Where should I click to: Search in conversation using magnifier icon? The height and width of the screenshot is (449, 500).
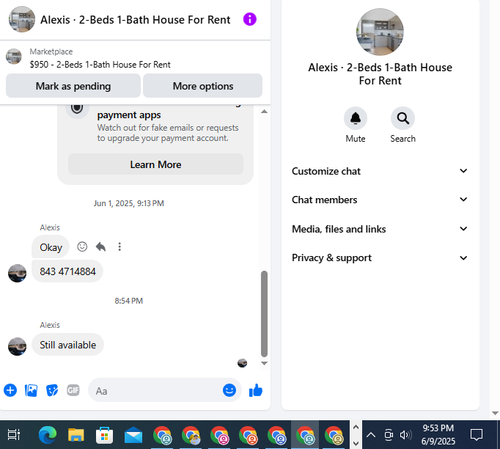403,118
